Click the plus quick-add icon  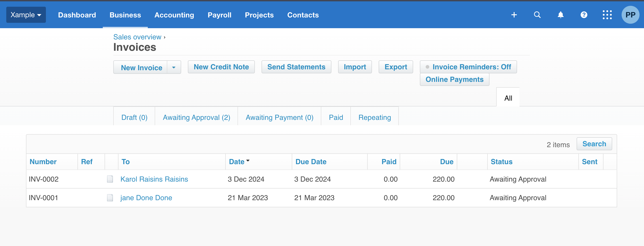click(x=514, y=15)
